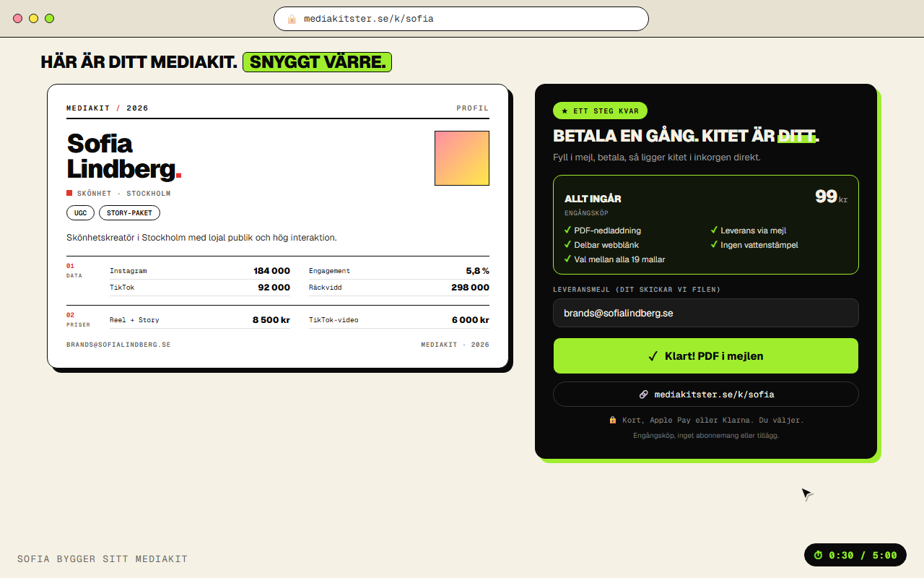Click the lock icon in address bar

[292, 19]
